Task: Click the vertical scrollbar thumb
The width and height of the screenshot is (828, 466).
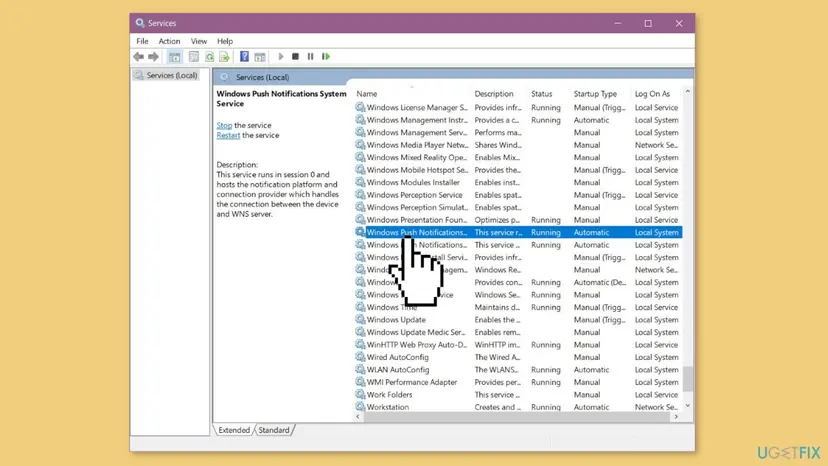Action: [x=688, y=379]
